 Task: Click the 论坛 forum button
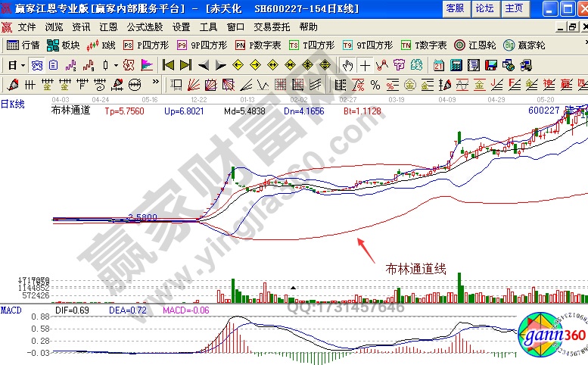tap(484, 8)
